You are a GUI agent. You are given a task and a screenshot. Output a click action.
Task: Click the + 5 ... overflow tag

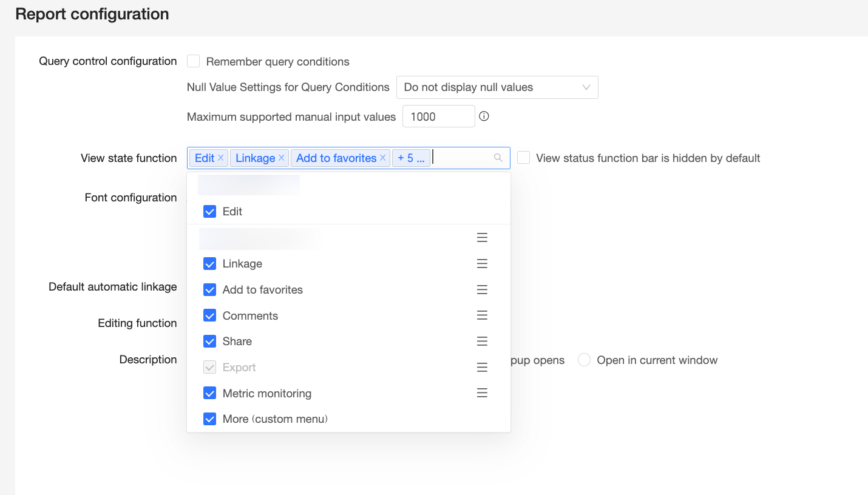411,158
